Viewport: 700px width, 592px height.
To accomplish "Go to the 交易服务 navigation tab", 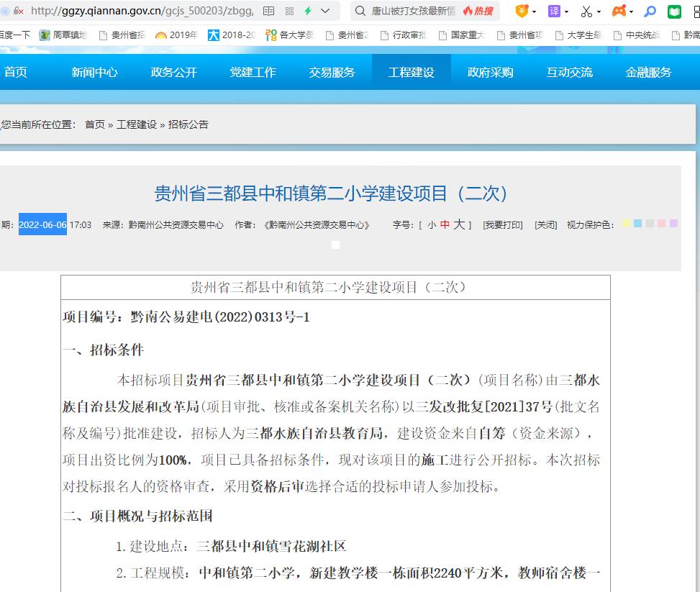I will pos(332,72).
